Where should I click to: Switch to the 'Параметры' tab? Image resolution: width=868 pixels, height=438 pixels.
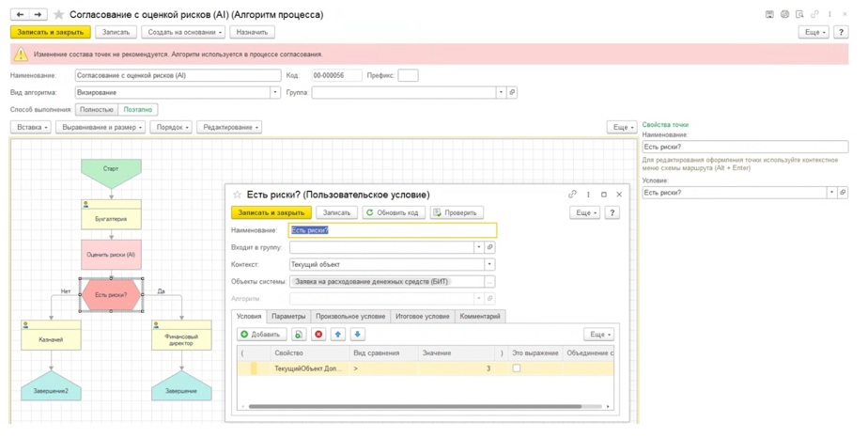coord(288,317)
